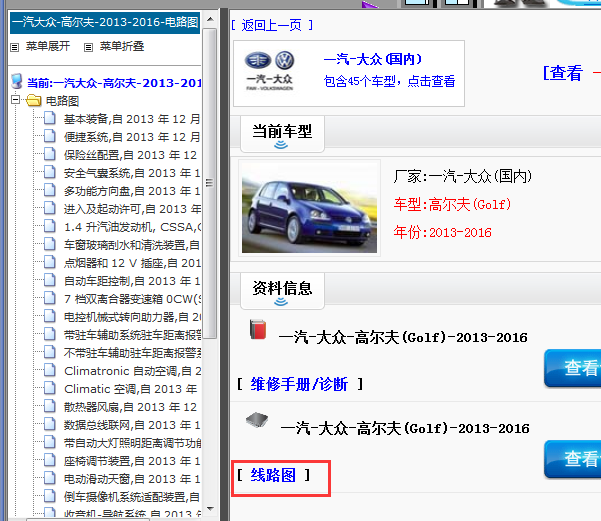Viewport: 601px width, 521px height.
Task: Click the 菜单展开 expand-menu icon
Action: [x=15, y=47]
